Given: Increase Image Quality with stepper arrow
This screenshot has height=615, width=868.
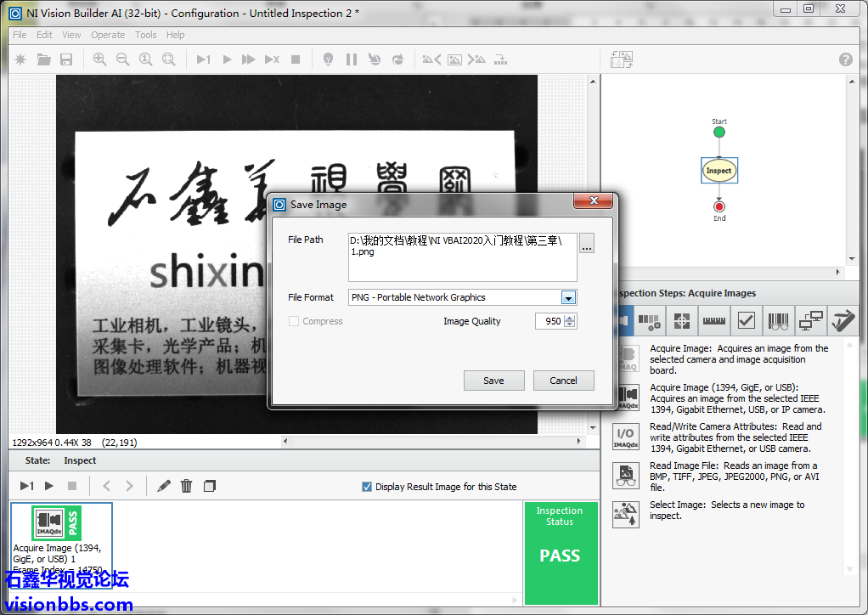Looking at the screenshot, I should coord(570,318).
